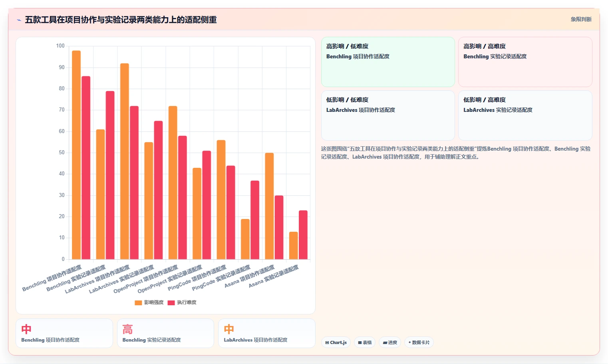Toggle the 执行难度 legend swatch
The image size is (608, 364).
tap(171, 302)
